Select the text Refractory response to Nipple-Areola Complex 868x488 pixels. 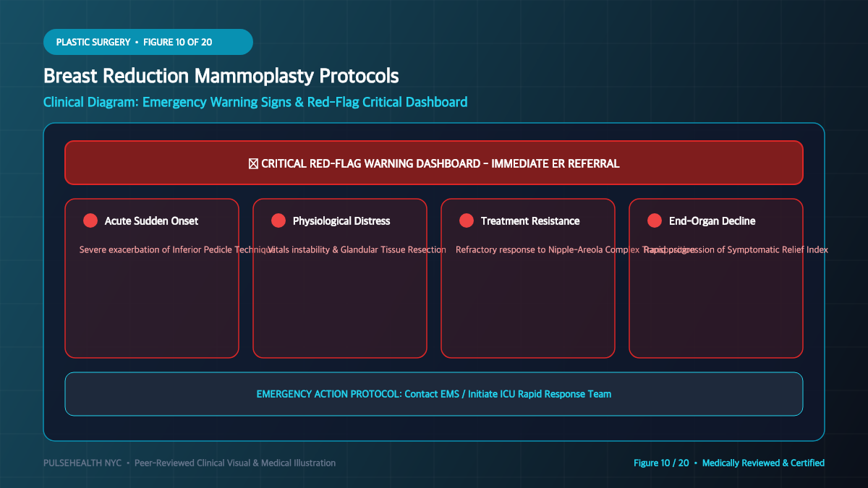(548, 249)
